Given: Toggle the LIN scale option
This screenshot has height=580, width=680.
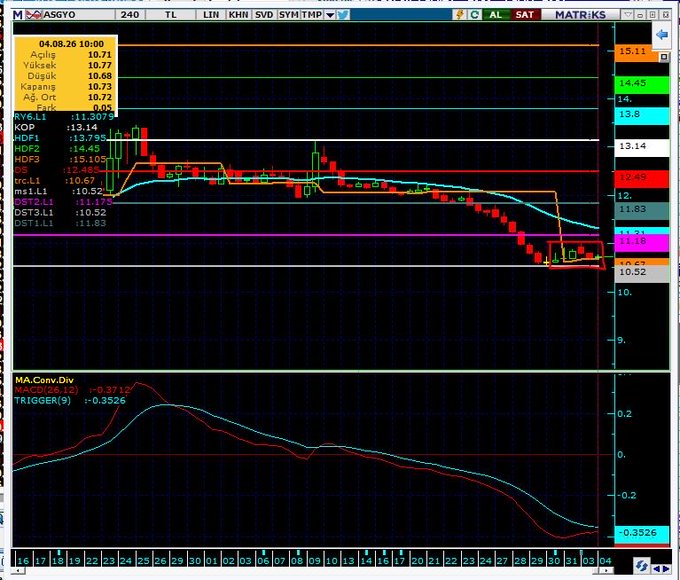Looking at the screenshot, I should coord(211,15).
